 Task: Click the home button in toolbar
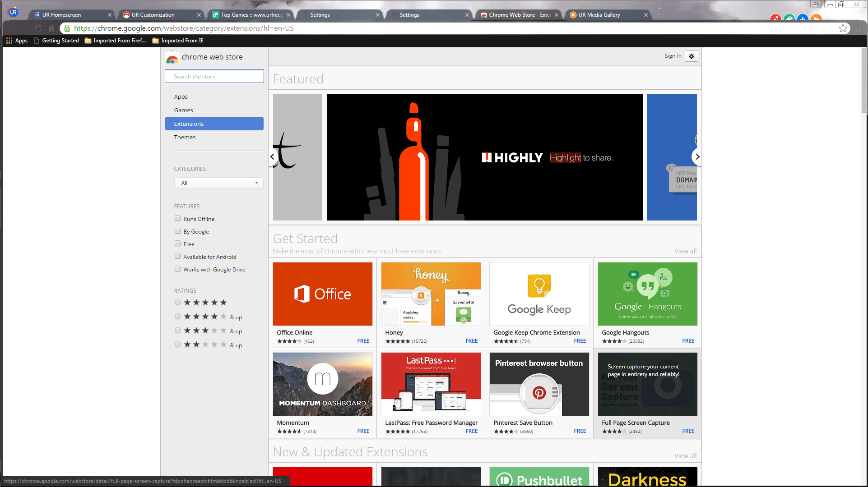[51, 28]
